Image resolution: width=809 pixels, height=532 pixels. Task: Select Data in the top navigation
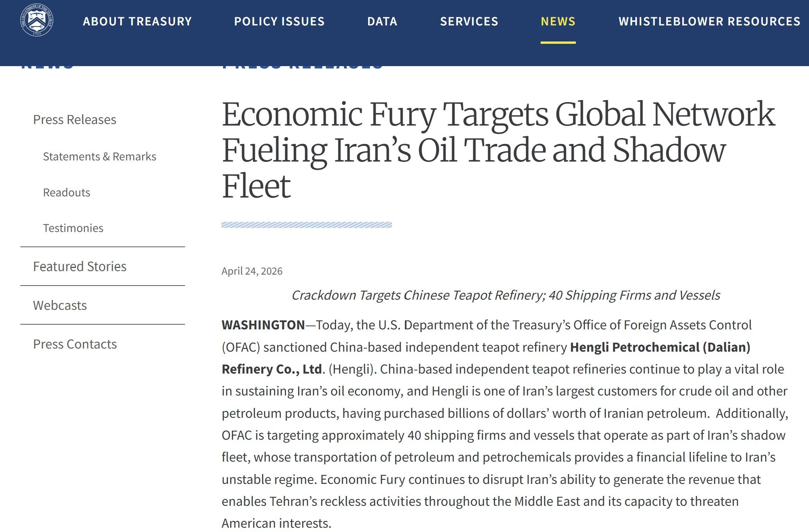click(x=382, y=21)
